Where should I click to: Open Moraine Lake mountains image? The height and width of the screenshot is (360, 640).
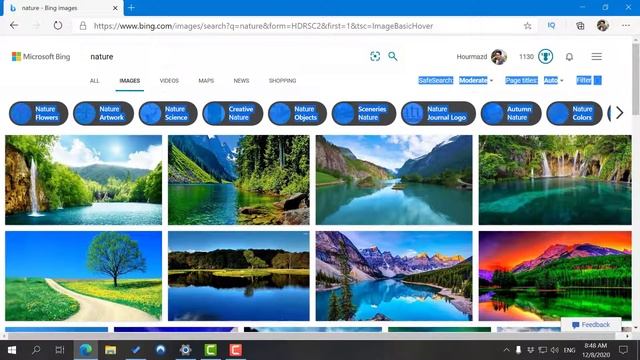click(x=394, y=276)
